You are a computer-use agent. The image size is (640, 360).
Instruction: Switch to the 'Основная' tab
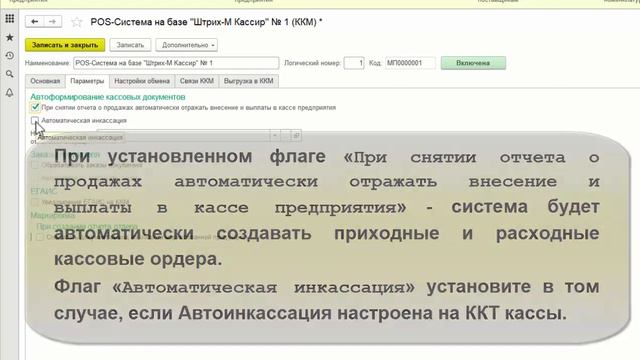point(45,81)
